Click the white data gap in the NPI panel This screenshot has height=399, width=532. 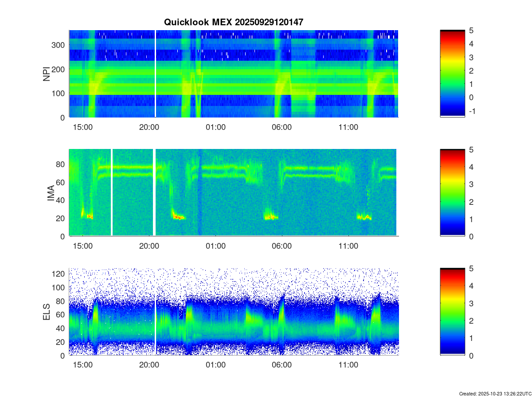[156, 74]
